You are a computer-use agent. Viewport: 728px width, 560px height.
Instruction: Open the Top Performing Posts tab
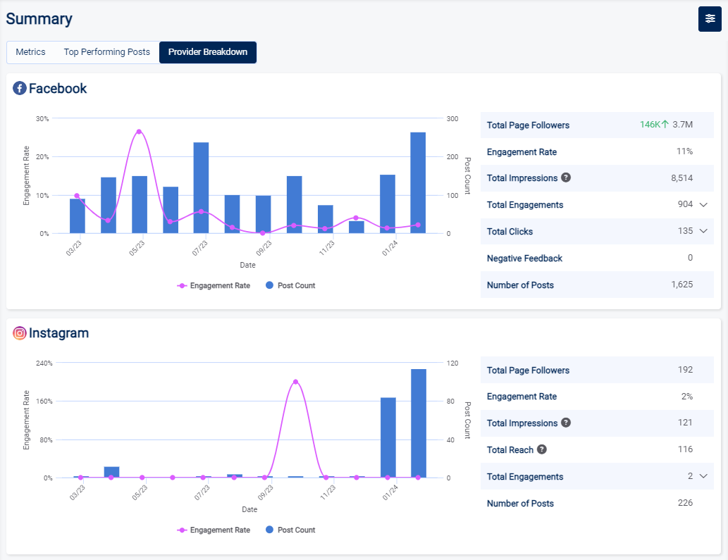click(106, 52)
